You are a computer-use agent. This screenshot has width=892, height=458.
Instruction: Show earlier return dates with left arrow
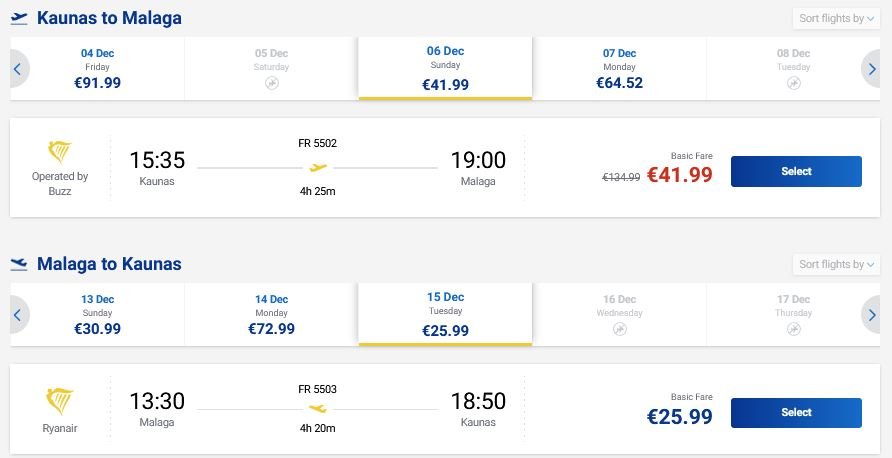click(x=18, y=315)
